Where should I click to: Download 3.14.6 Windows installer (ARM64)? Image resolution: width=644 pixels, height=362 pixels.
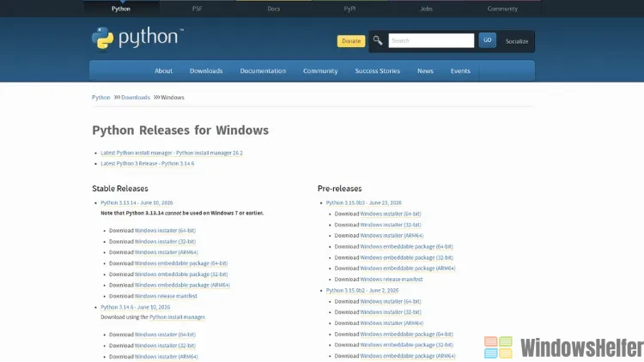(167, 357)
